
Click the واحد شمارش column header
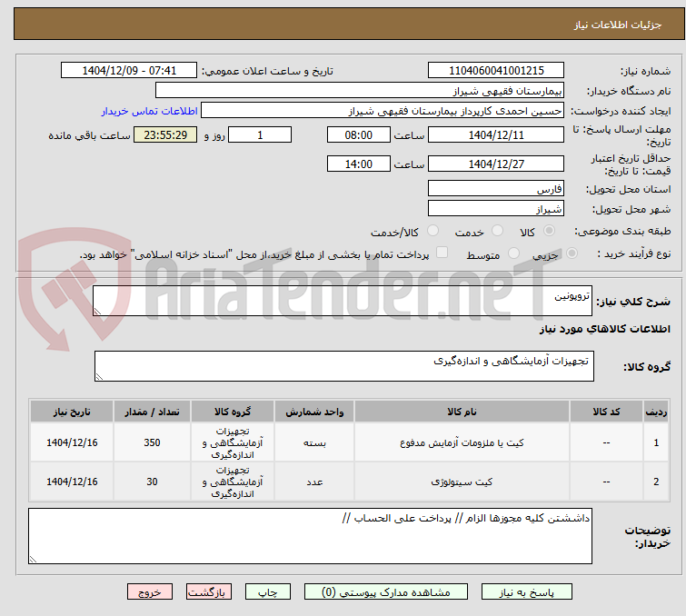pos(314,412)
